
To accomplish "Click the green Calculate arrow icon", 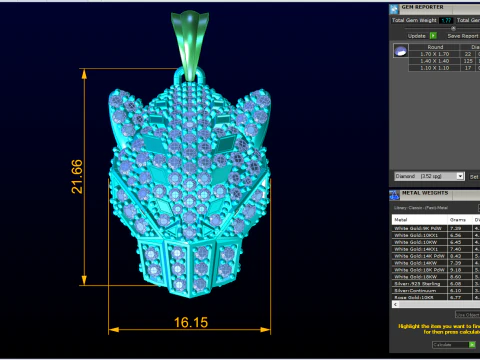I will point(472,345).
